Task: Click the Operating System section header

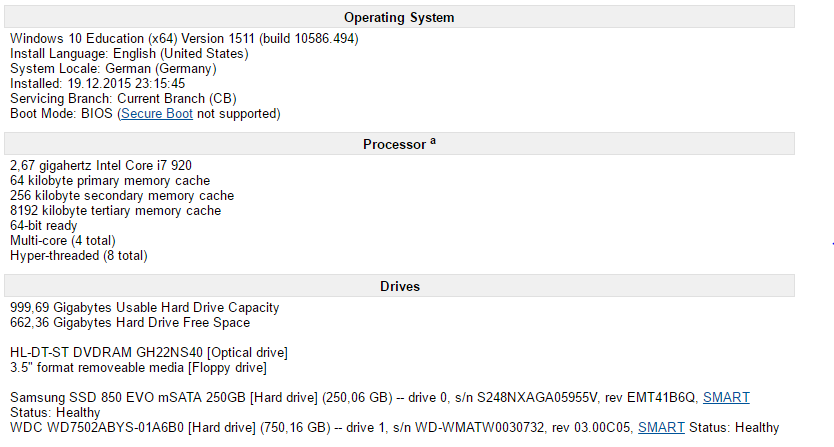Action: click(399, 17)
